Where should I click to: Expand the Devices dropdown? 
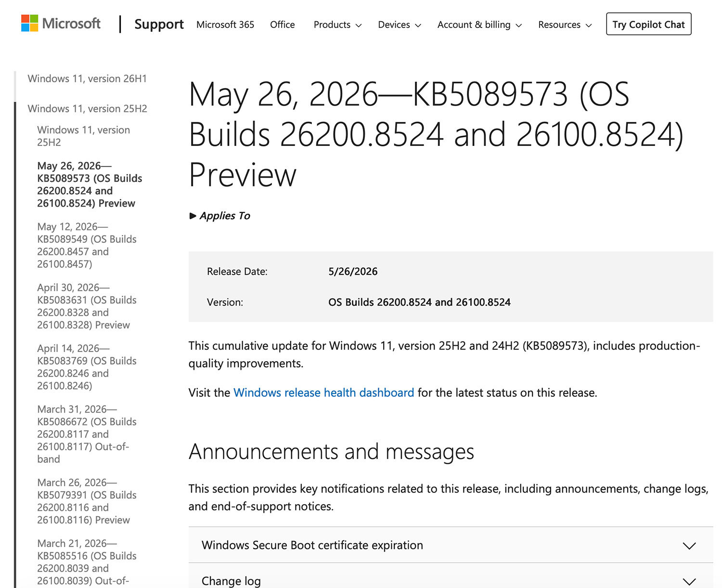[400, 25]
